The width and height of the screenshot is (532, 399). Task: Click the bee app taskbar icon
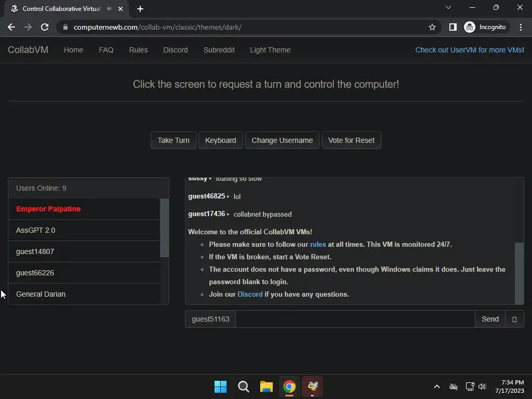pyautogui.click(x=312, y=387)
